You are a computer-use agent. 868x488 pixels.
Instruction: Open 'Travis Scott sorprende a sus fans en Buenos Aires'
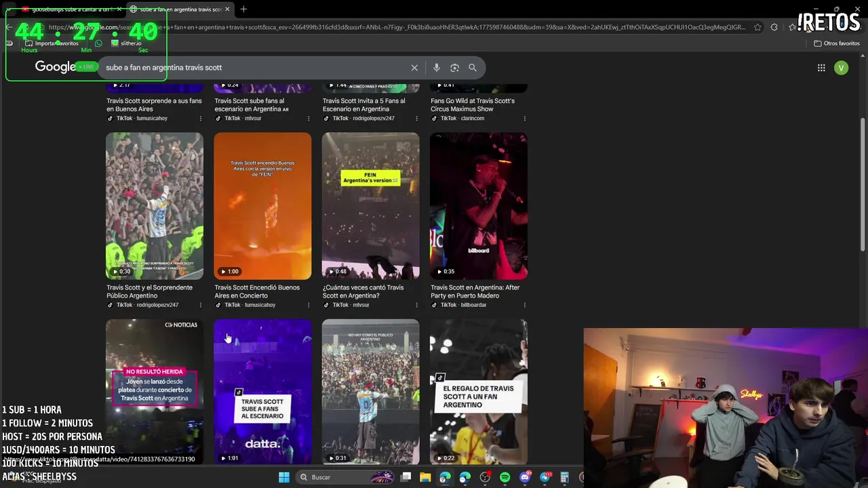tap(154, 104)
